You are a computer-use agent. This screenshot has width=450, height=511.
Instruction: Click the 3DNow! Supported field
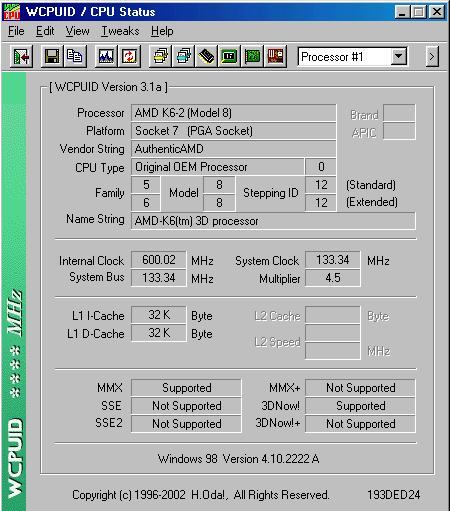360,406
